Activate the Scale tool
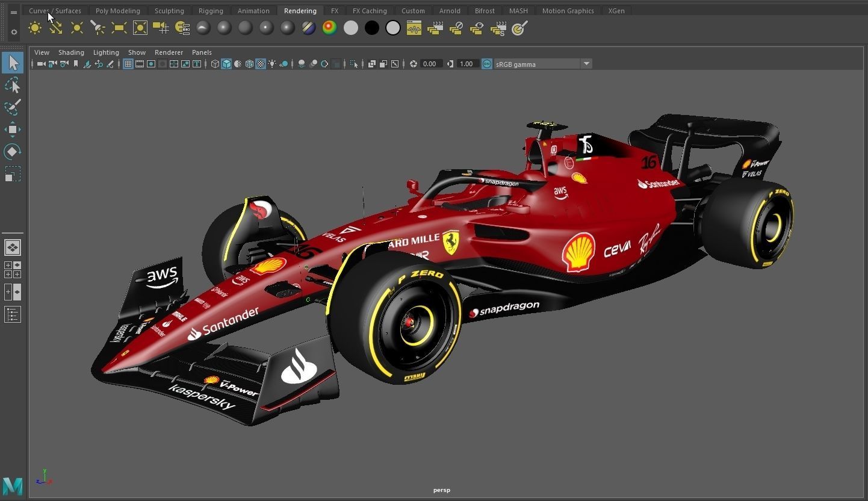Image resolution: width=868 pixels, height=501 pixels. pos(13,174)
